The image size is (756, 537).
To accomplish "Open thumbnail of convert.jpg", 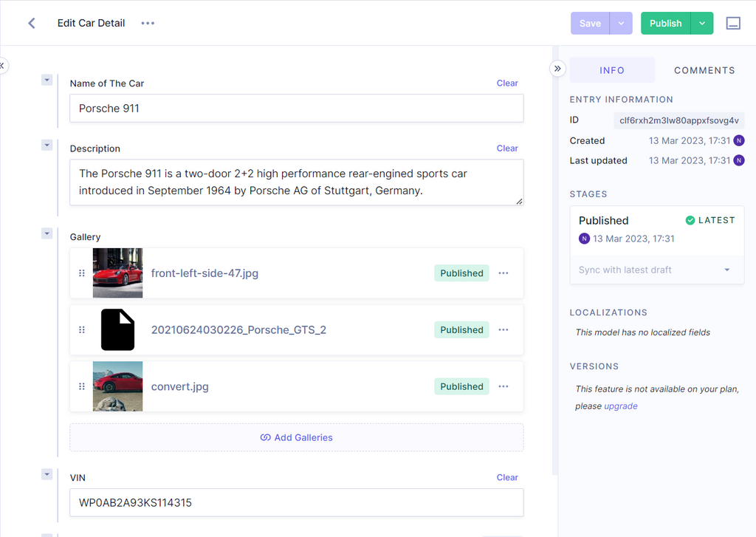I will click(117, 386).
